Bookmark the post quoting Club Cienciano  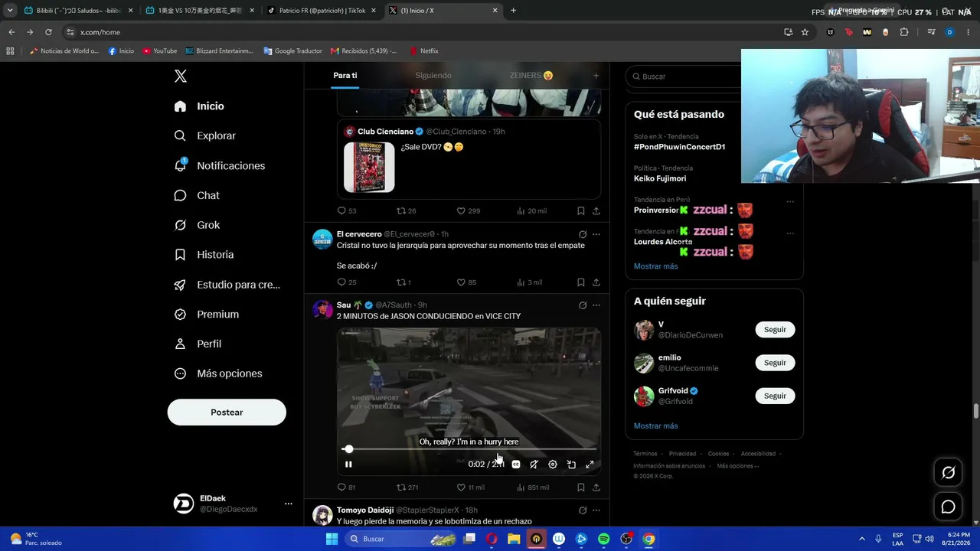tap(580, 211)
